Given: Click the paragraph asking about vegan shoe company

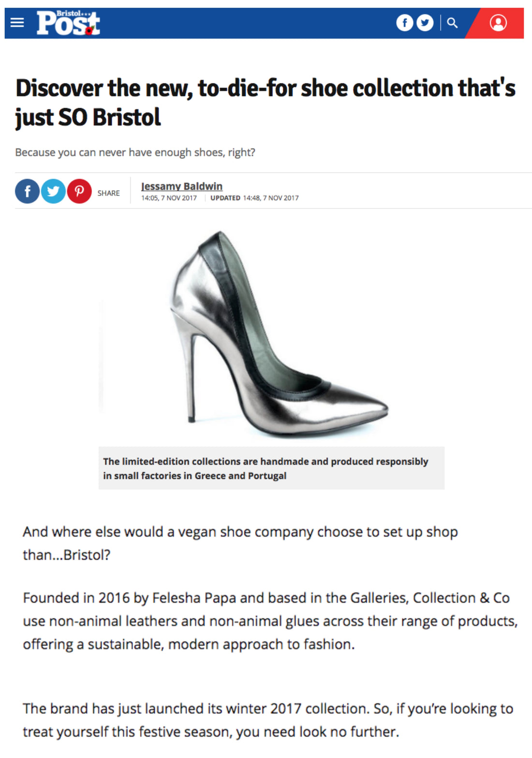Looking at the screenshot, I should click(240, 543).
